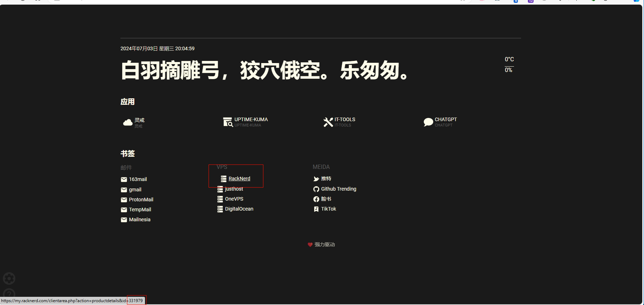Open the justhost VPS link
The height and width of the screenshot is (305, 644).
234,189
